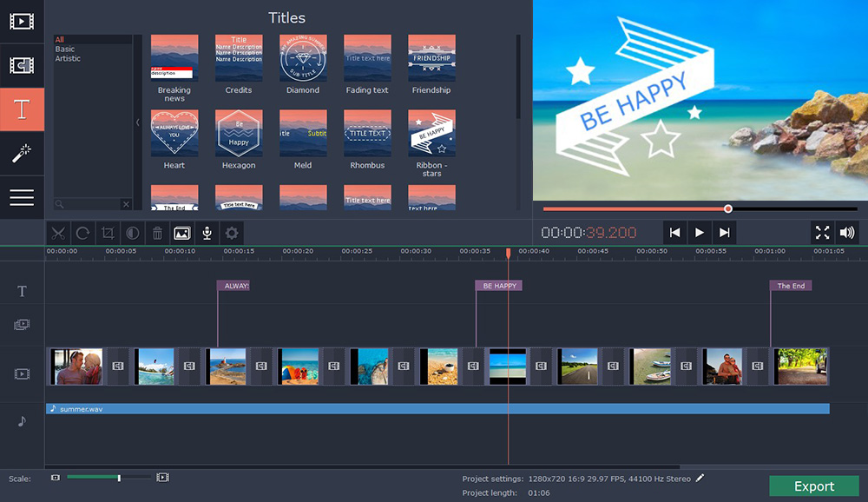Open the Media import tab
Screen dimensions: 868x502
22,22
